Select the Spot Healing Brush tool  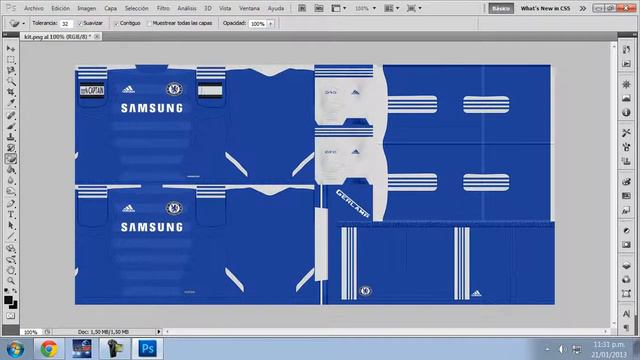11,116
